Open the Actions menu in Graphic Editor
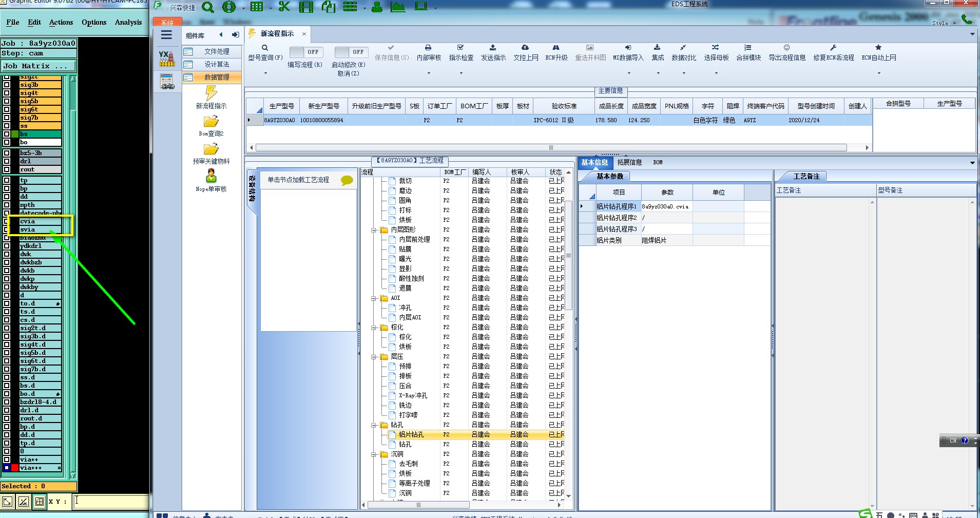The height and width of the screenshot is (518, 980). (x=61, y=22)
